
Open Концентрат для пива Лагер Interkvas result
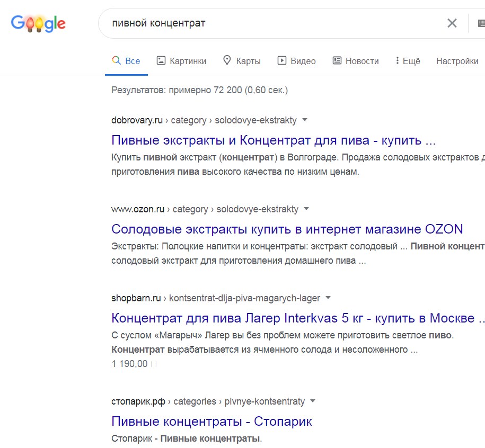point(298,318)
